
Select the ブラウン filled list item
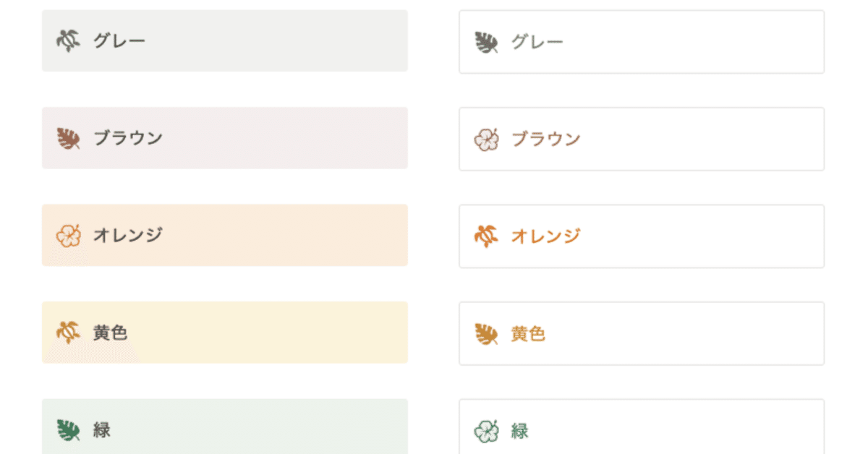(x=224, y=138)
